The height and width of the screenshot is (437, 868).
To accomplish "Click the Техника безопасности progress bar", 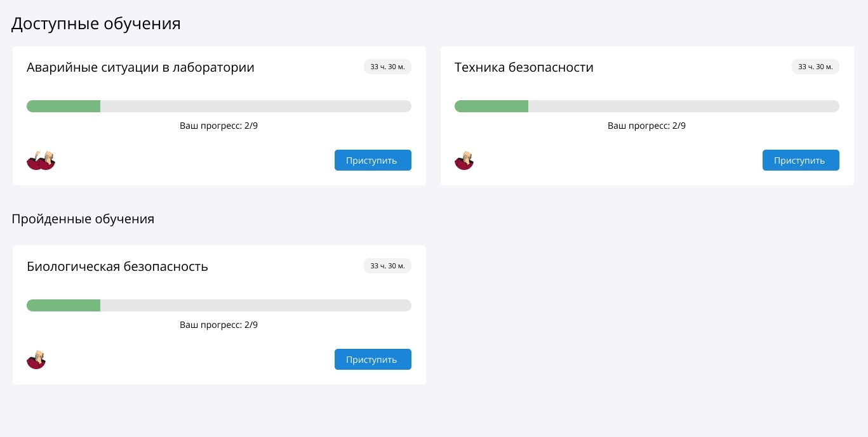I will pos(647,106).
